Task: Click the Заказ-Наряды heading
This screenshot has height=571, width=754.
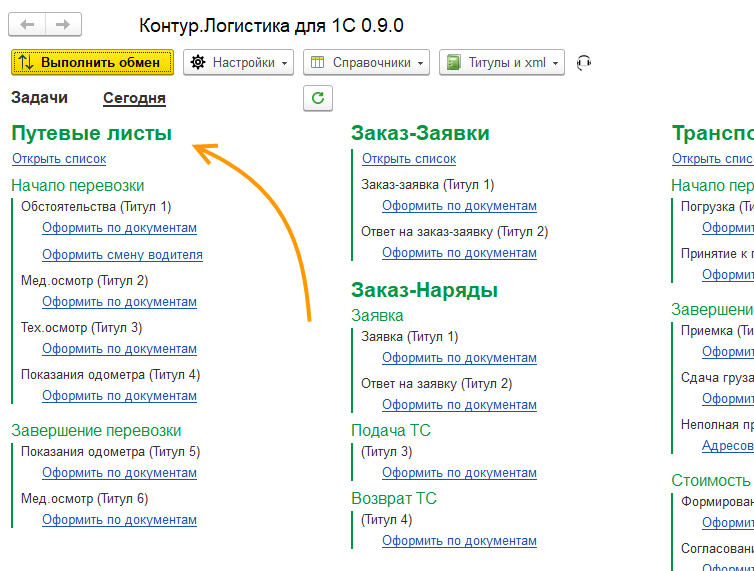Action: point(424,290)
